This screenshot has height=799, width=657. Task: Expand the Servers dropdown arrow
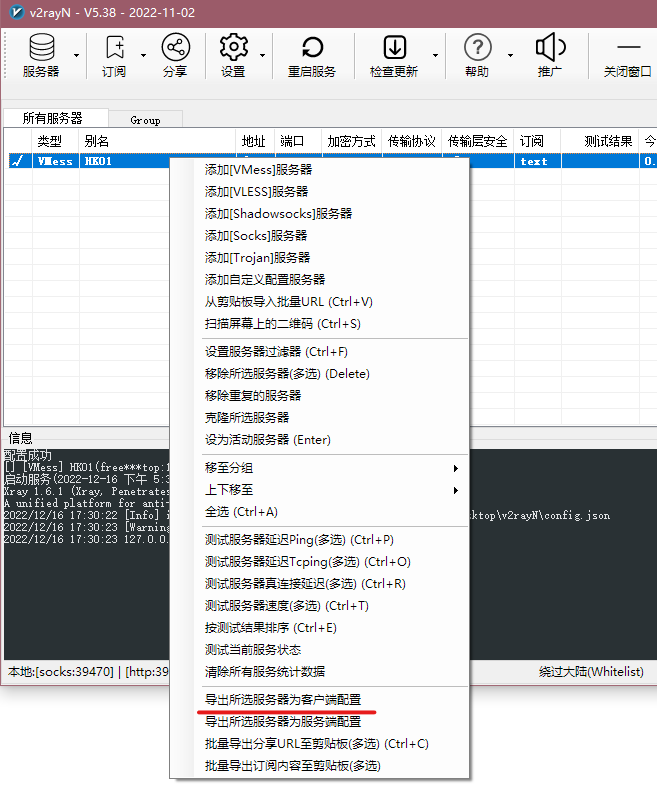(x=76, y=56)
